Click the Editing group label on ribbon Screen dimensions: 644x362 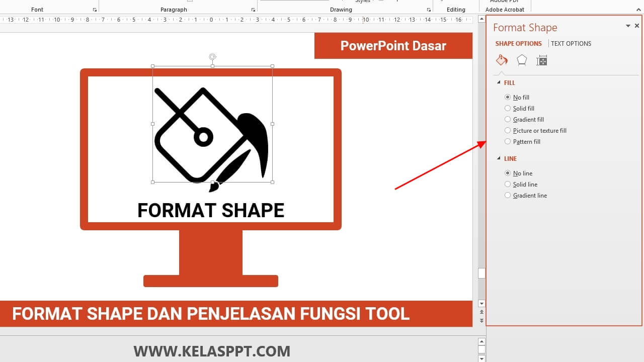point(456,9)
